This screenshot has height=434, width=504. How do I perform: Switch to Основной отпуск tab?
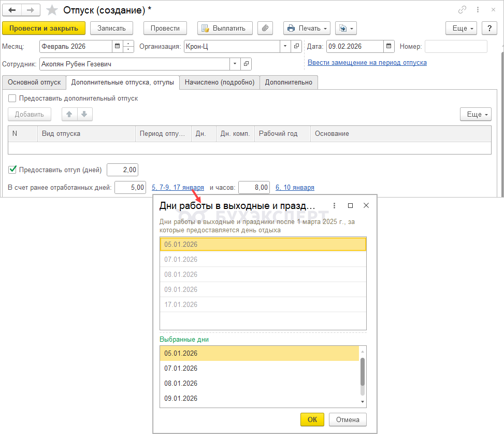(34, 82)
